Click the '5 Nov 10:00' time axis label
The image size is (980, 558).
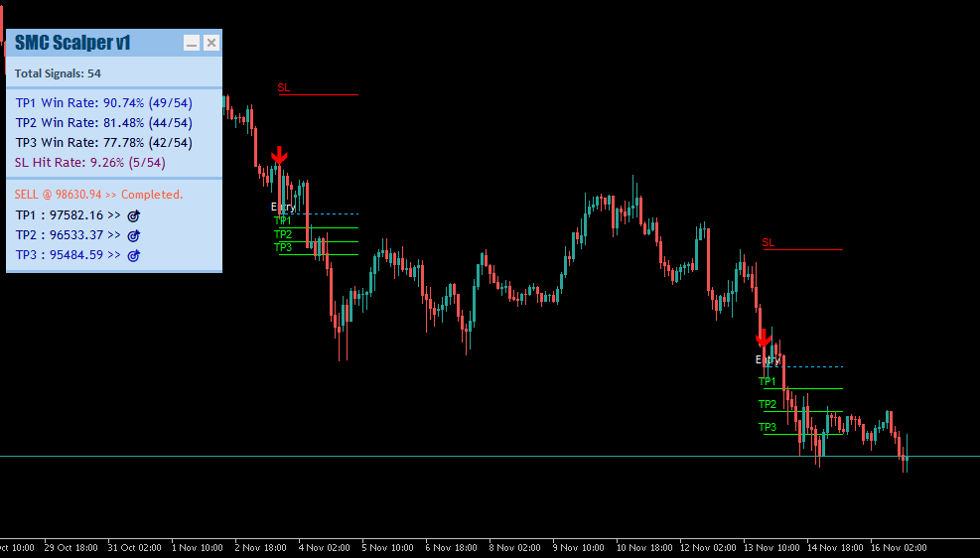(387, 548)
